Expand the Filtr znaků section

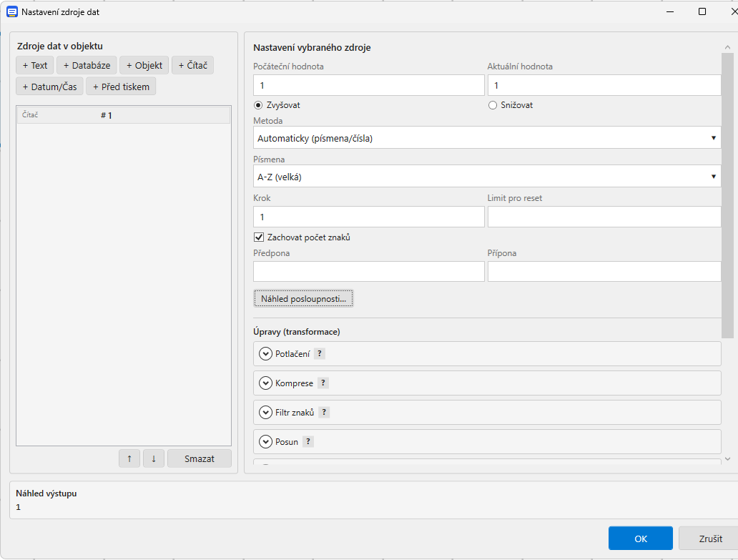(x=265, y=413)
